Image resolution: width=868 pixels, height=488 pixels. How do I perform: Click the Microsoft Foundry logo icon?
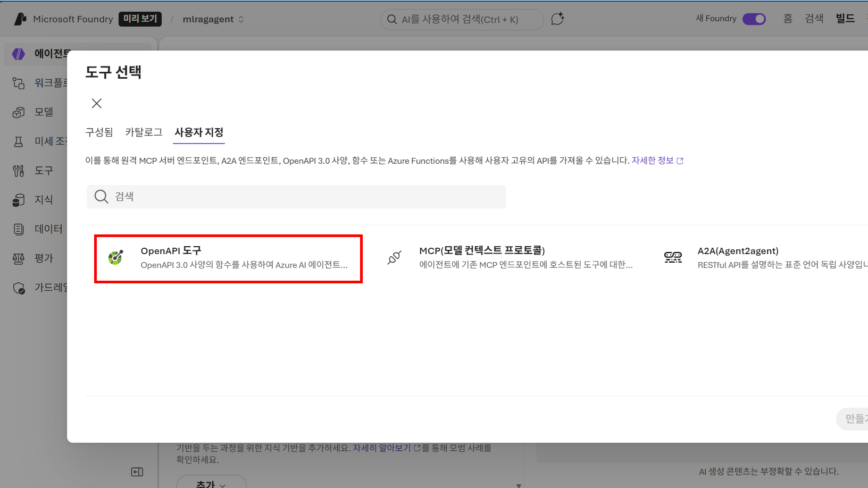coord(20,19)
